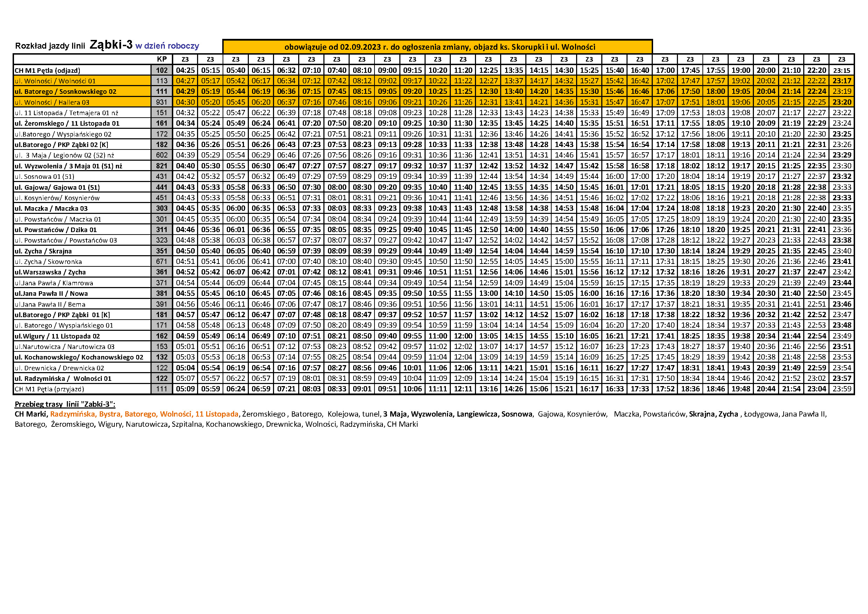Select stop 'ul. Batorego / Sosnkowskiego 02'
The image size is (868, 614).
(x=65, y=91)
